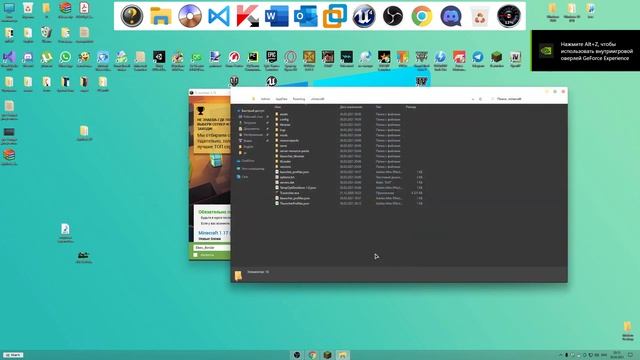Launch Visual Studio from the top dock
The image size is (640, 360).
pyautogui.click(x=219, y=16)
